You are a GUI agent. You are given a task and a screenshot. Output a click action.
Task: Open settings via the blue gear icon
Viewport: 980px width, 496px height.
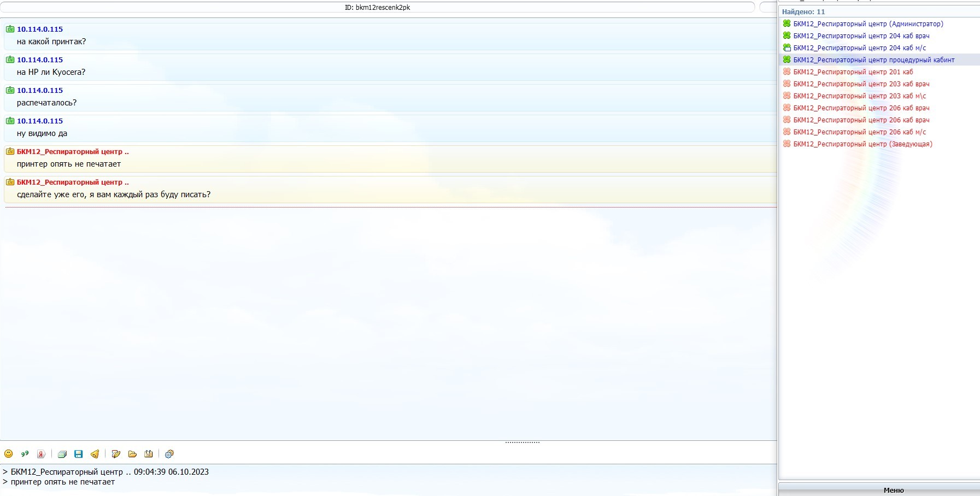click(169, 454)
